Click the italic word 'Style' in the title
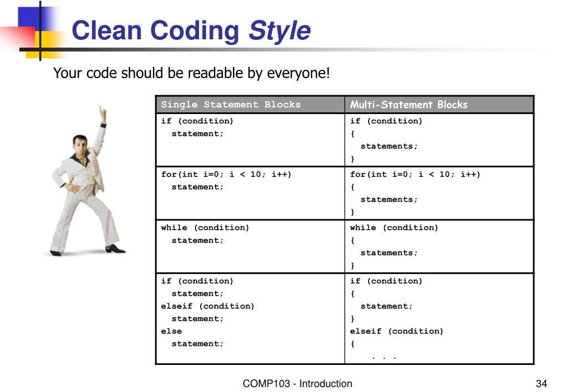Viewport: 567px width, 392px height. 279,30
